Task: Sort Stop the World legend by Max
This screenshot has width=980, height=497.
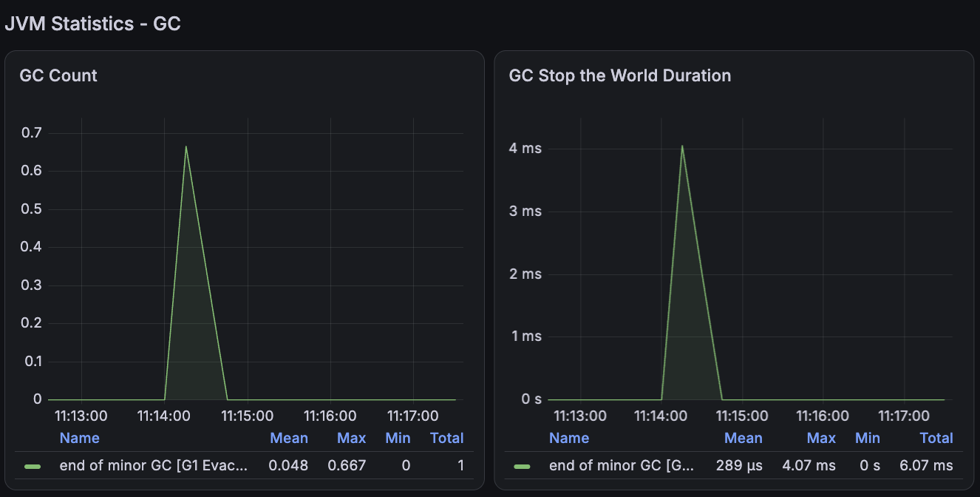Action: pyautogui.click(x=821, y=438)
